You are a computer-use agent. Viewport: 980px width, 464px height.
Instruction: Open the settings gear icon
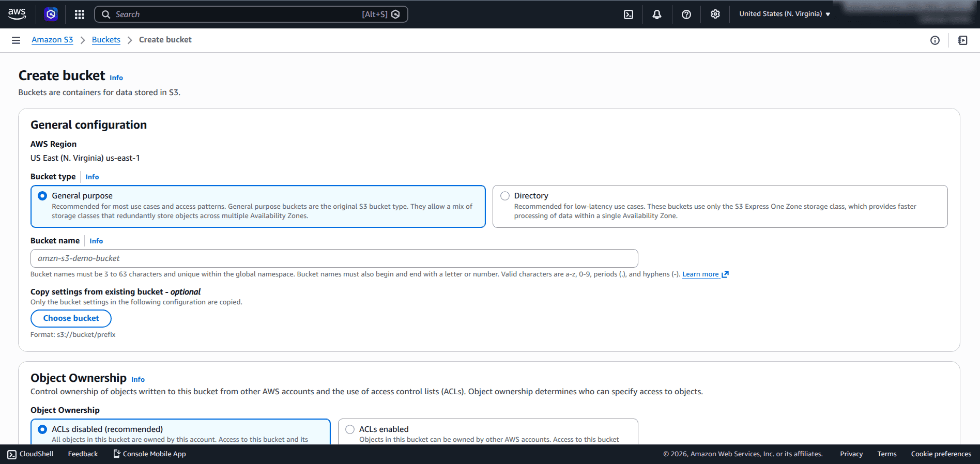[x=715, y=14]
